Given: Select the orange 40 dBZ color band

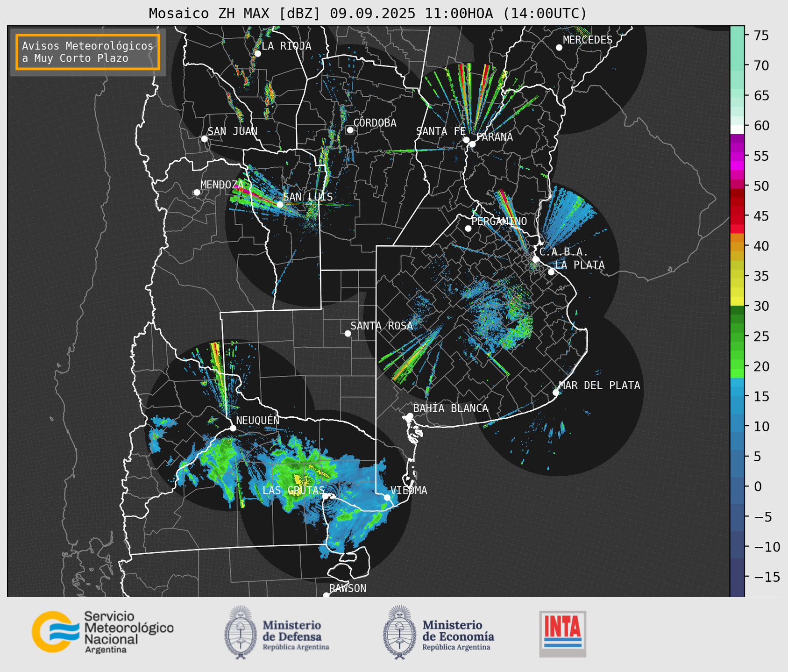Looking at the screenshot, I should (x=737, y=247).
